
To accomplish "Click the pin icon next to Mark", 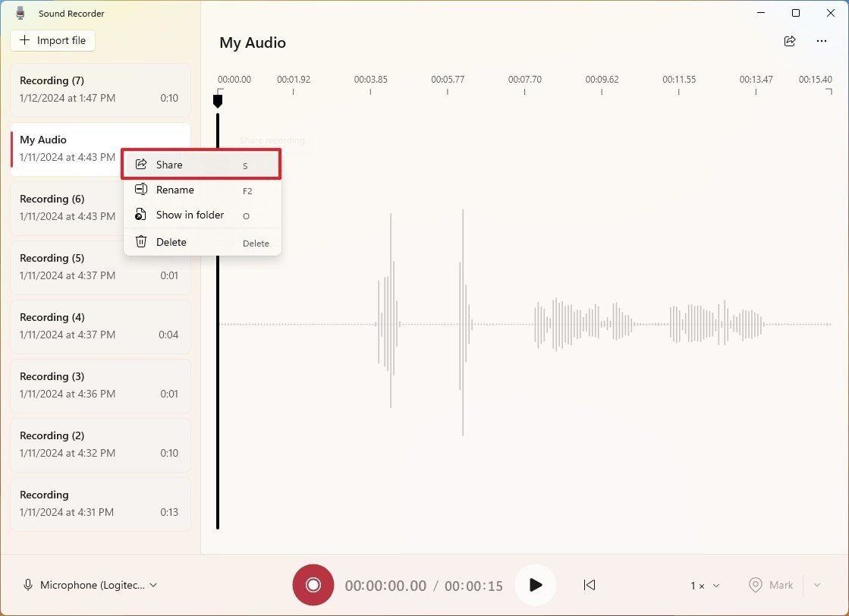I will [x=755, y=585].
